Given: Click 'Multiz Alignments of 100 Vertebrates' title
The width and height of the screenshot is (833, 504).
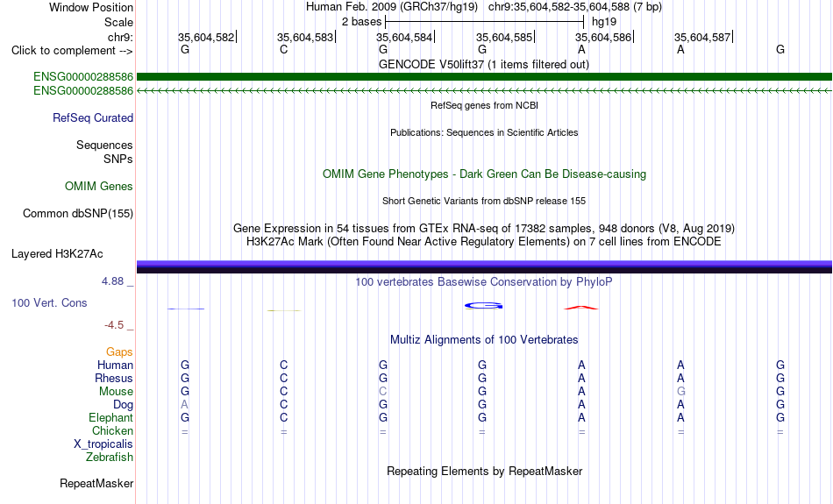Looking at the screenshot, I should 484,340.
